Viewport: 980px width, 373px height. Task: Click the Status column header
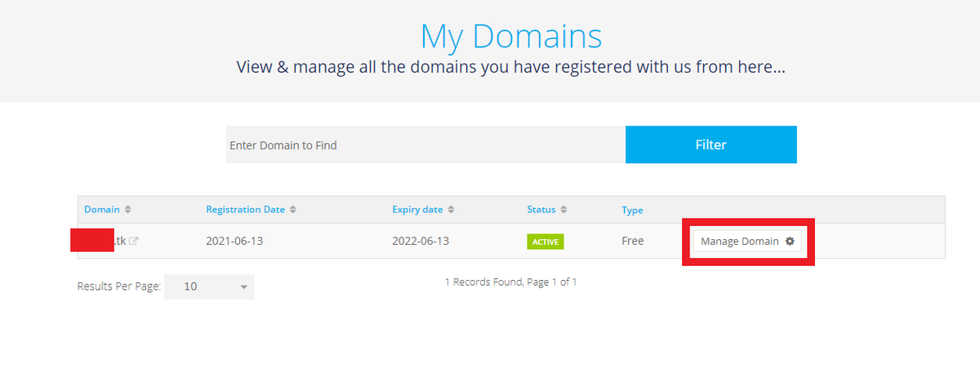(541, 210)
